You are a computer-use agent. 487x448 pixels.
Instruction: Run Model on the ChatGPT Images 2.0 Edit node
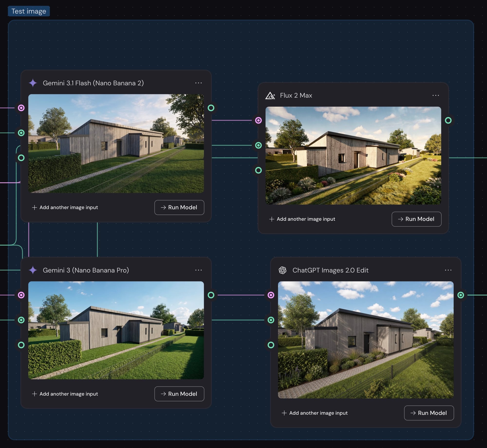[x=429, y=413]
